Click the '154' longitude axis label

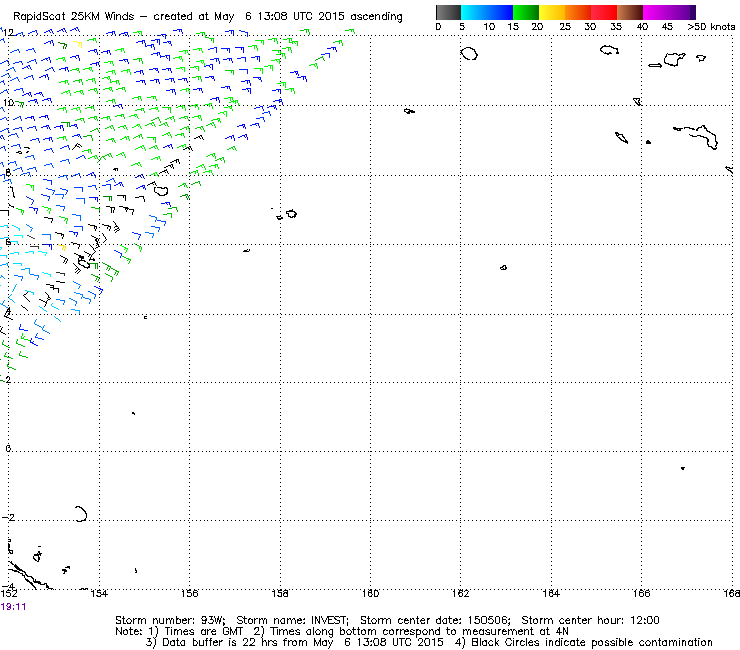point(99,594)
